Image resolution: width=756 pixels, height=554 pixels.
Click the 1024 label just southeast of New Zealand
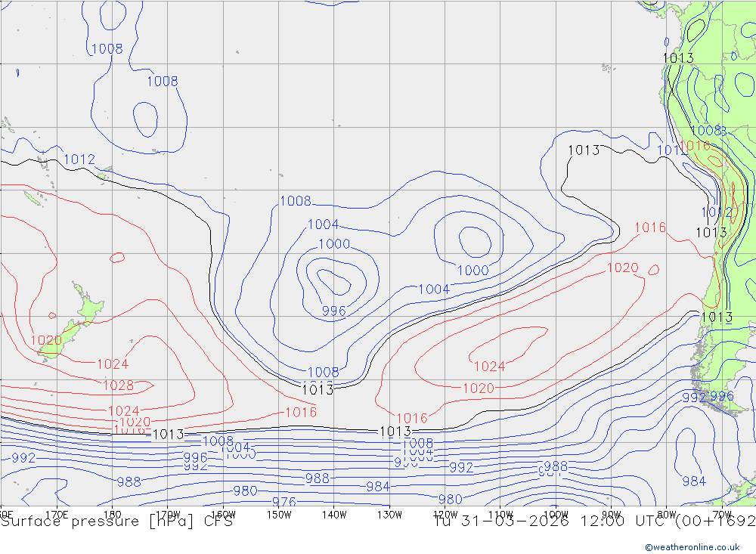tap(113, 364)
